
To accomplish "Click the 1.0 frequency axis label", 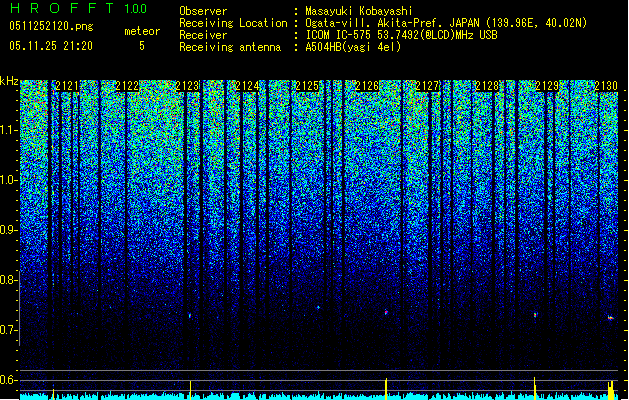I will click(x=9, y=180).
